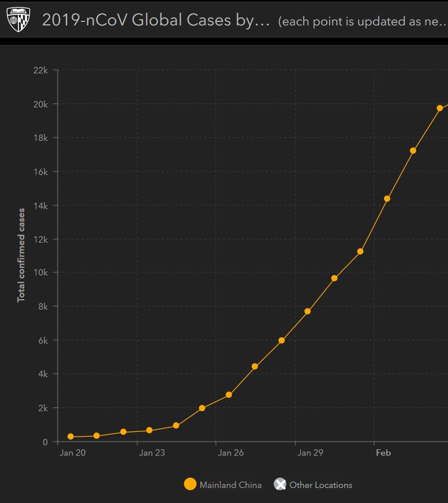Click the data point at 6k cases
The height and width of the screenshot is (503, 448).
[x=282, y=340]
